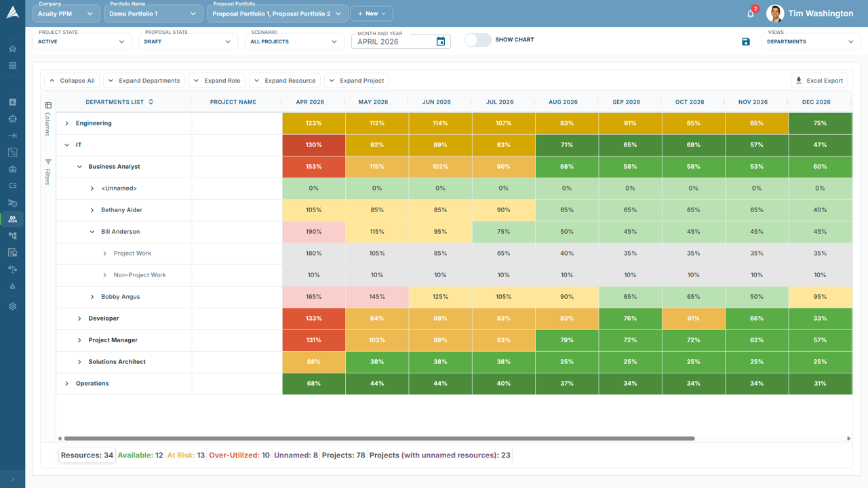Click the balance scale sidebar icon
Screen dimensions: 868x488
12,269
